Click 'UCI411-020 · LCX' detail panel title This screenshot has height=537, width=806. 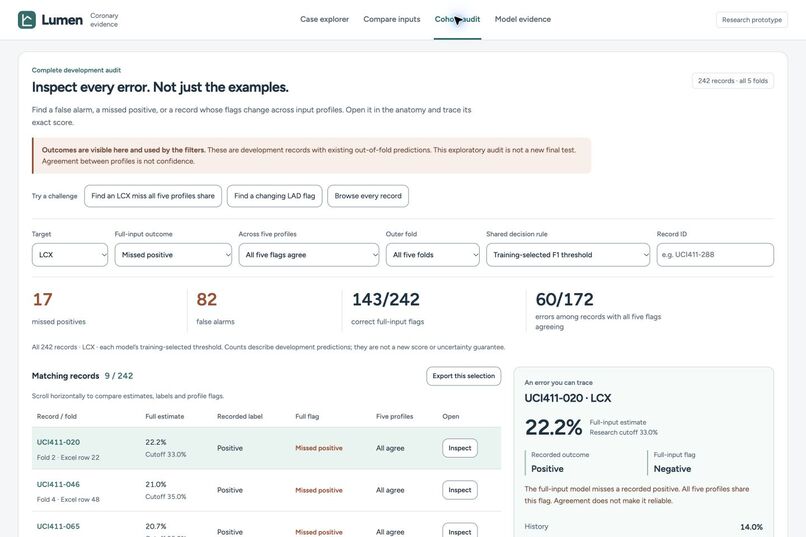pos(567,398)
